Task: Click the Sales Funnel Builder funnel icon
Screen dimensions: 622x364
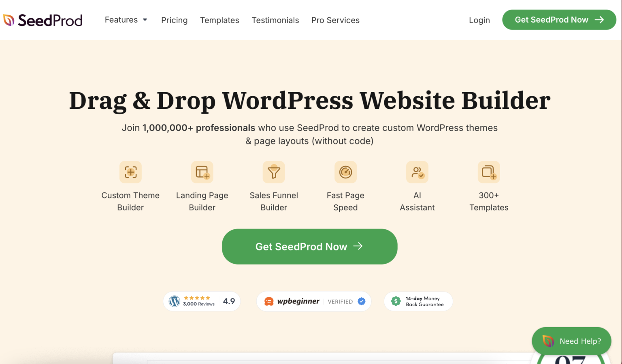Action: 274,172
